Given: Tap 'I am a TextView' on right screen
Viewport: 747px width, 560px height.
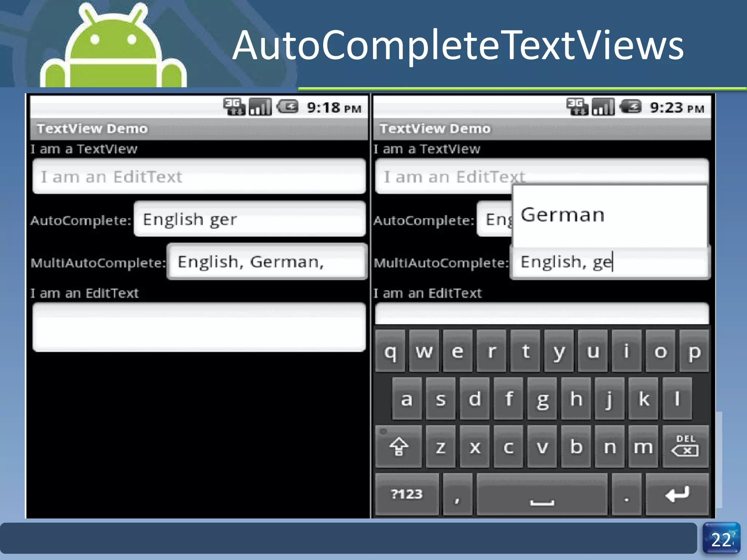Looking at the screenshot, I should click(427, 149).
